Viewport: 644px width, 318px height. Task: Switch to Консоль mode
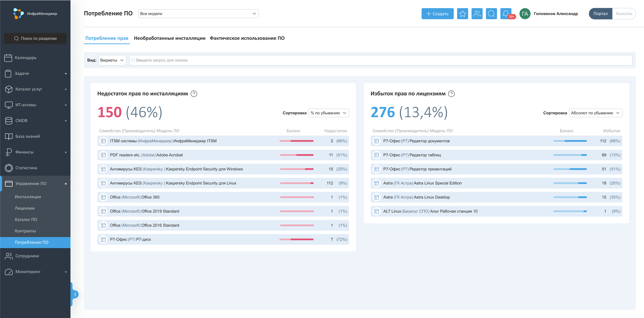click(x=624, y=14)
